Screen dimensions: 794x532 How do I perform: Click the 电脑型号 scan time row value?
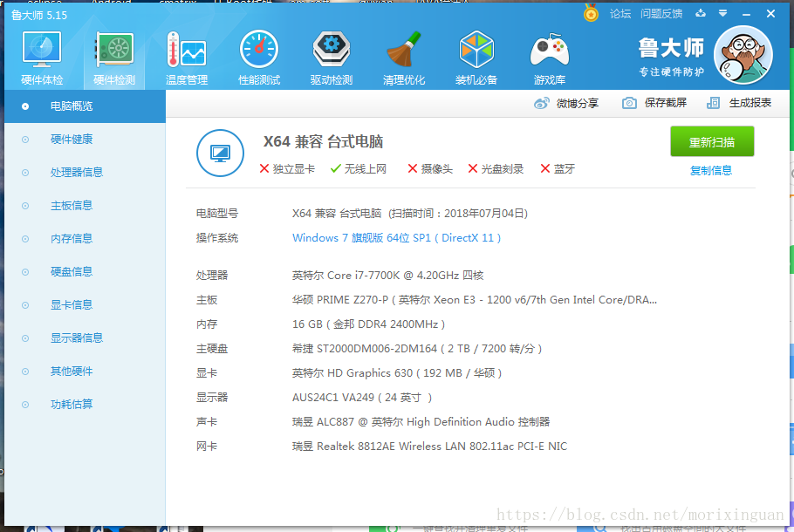410,214
